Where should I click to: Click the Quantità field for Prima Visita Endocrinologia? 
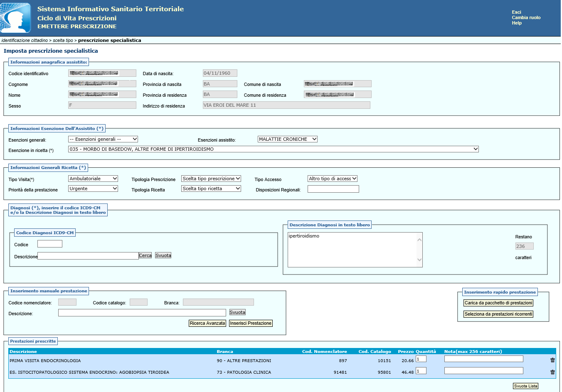click(421, 359)
